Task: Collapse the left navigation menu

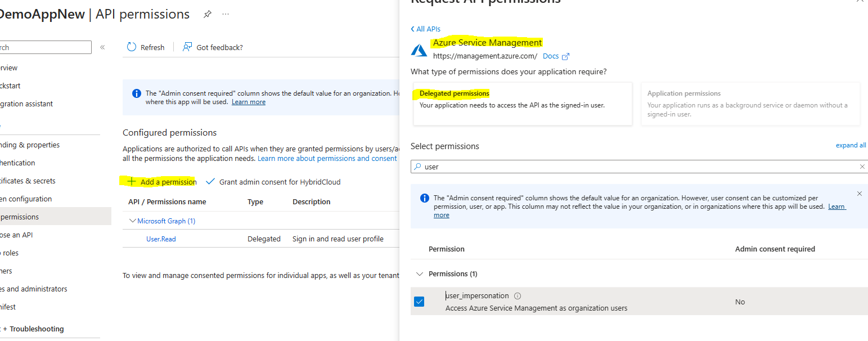Action: (102, 47)
